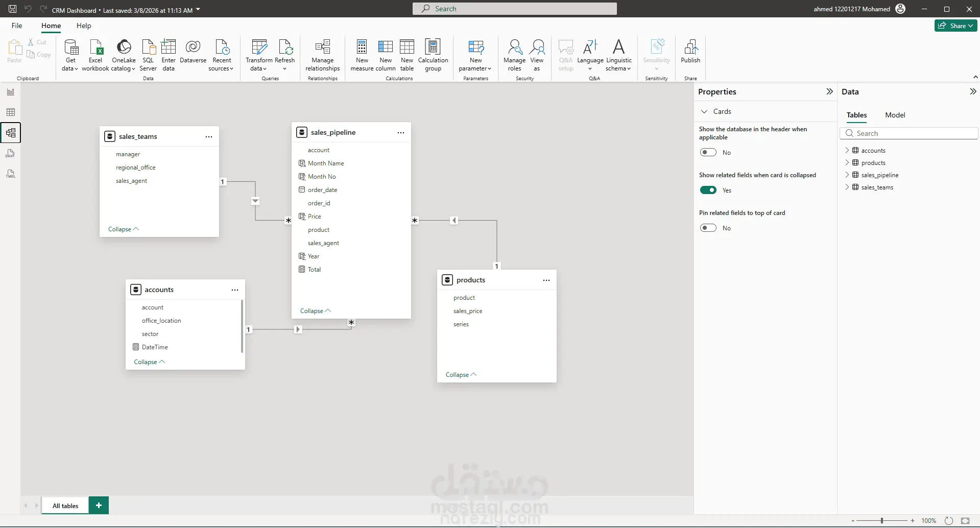
Task: Switch to Report view in sidebar
Action: coord(11,92)
